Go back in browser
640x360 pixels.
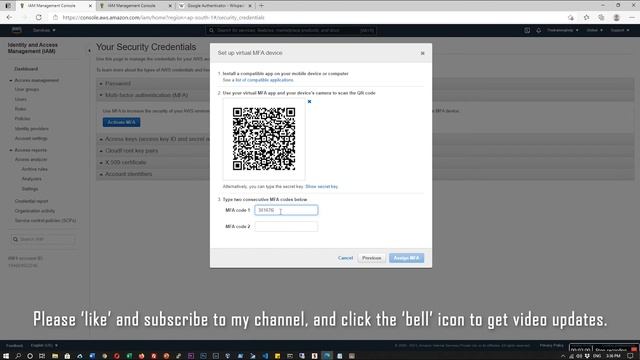(x=9, y=18)
